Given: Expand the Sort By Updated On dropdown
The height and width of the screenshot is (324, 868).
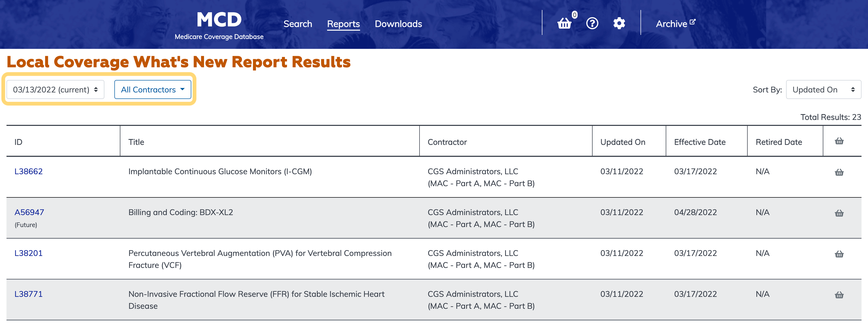Looking at the screenshot, I should pos(823,89).
